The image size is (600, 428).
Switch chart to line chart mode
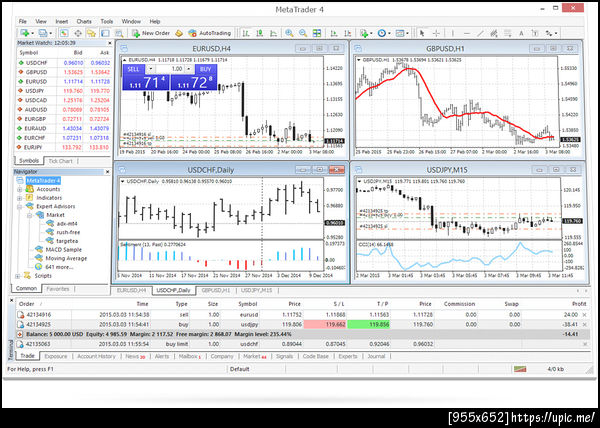274,33
